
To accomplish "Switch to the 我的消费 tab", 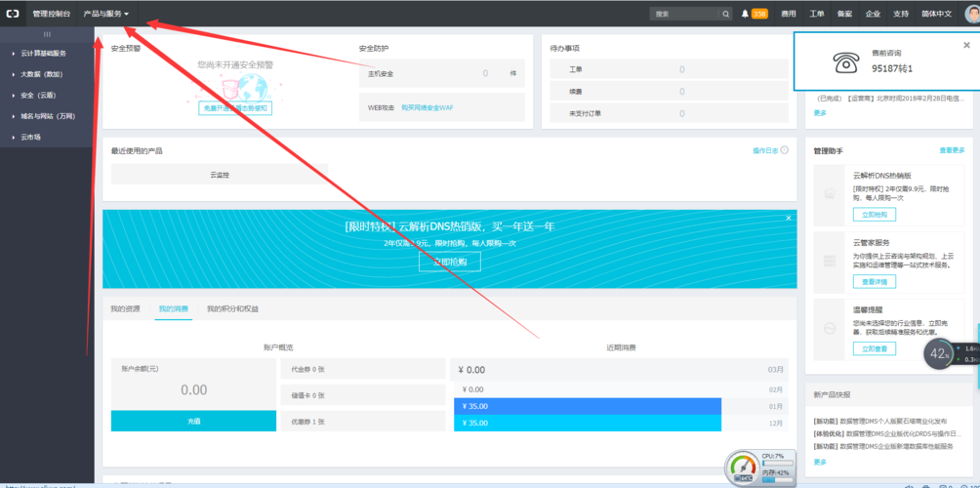I will (x=174, y=308).
